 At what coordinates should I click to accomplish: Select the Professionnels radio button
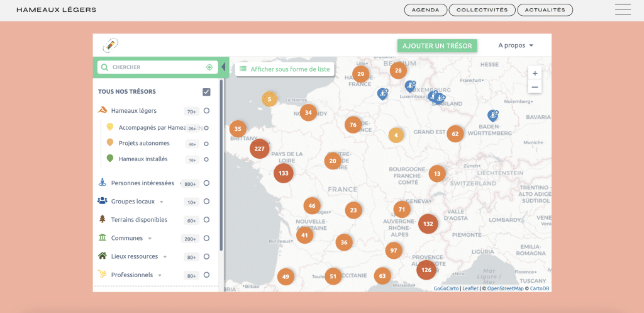coord(206,275)
